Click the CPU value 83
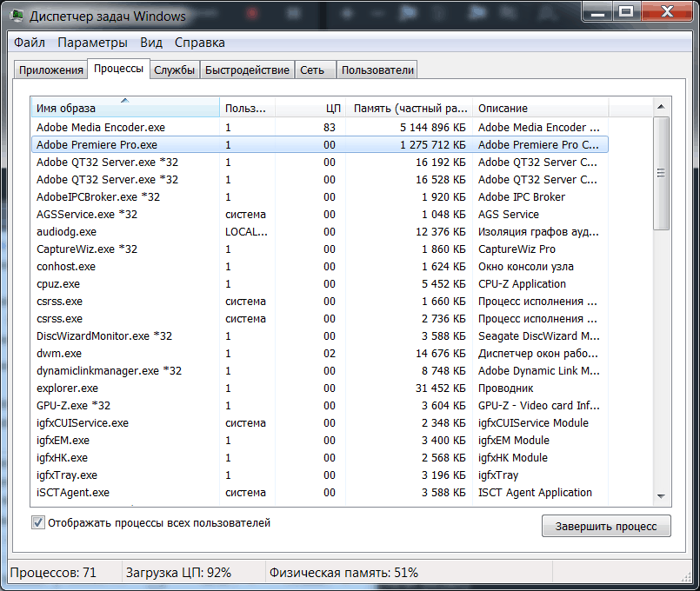700x591 pixels. click(x=330, y=128)
